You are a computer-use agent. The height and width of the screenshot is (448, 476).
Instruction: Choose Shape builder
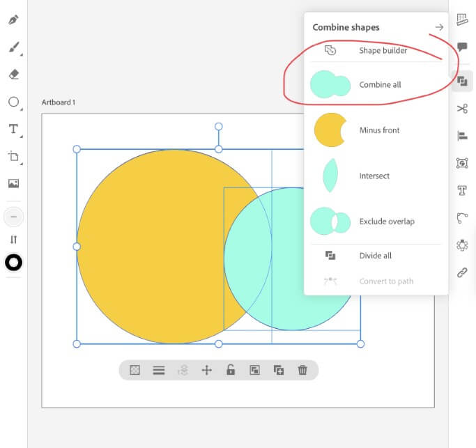(376, 50)
